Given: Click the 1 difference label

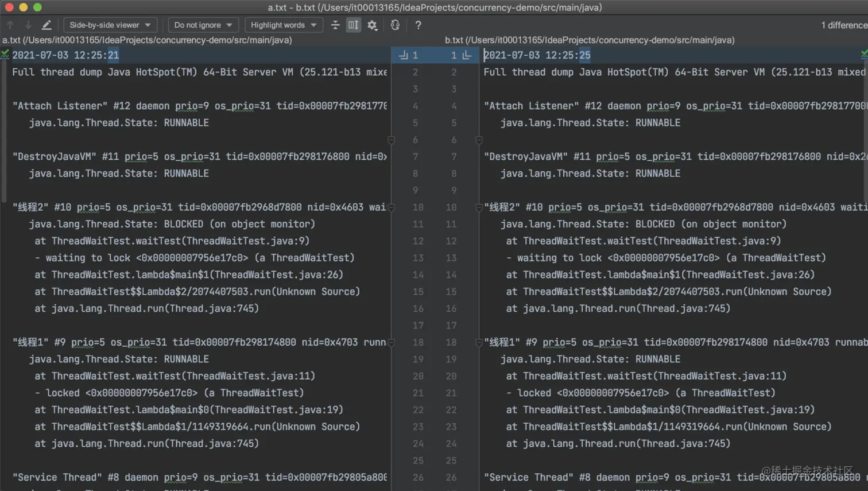Looking at the screenshot, I should (844, 25).
